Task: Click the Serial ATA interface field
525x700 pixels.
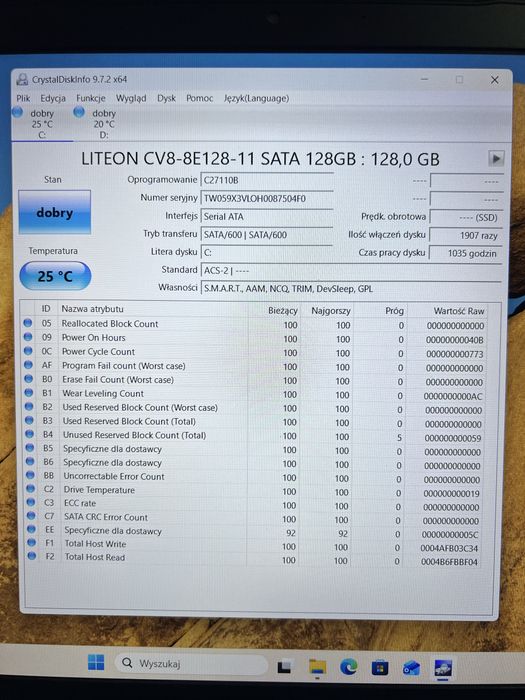Action: pyautogui.click(x=267, y=217)
